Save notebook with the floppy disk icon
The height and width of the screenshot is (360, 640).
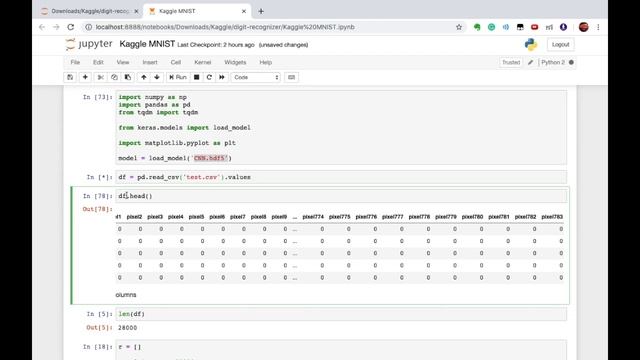(70, 77)
